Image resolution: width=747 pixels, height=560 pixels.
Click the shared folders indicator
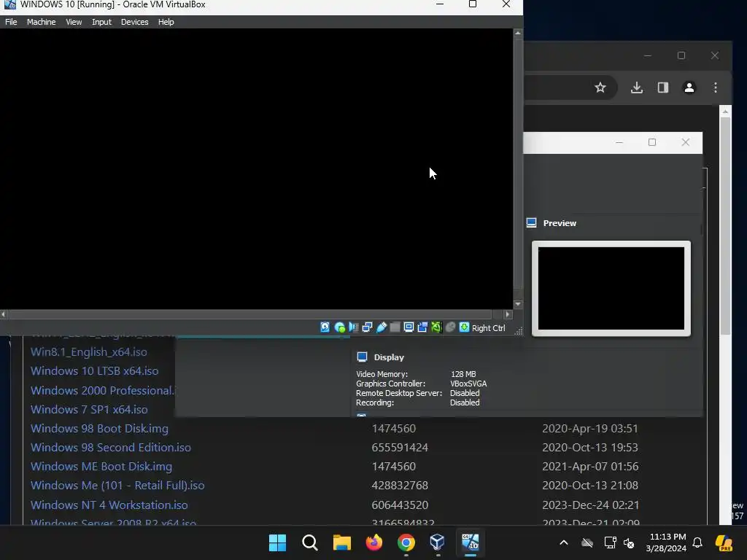coord(395,327)
